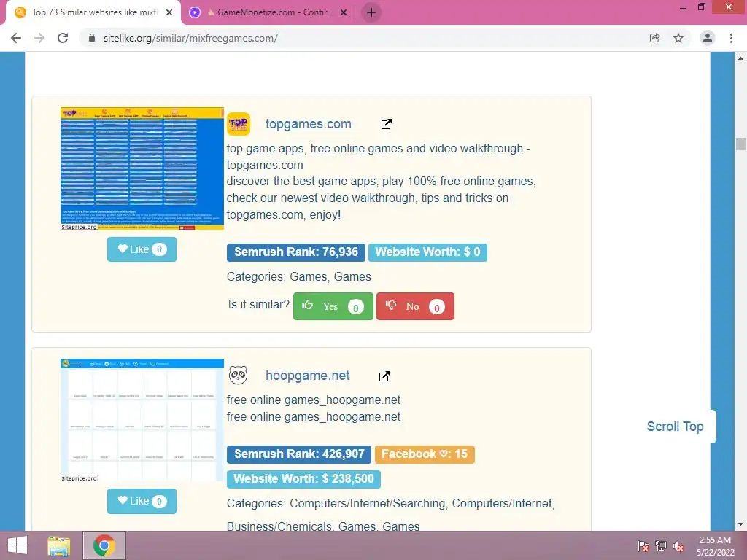747x560 pixels.
Task: Open a new browser tab
Action: tap(371, 12)
